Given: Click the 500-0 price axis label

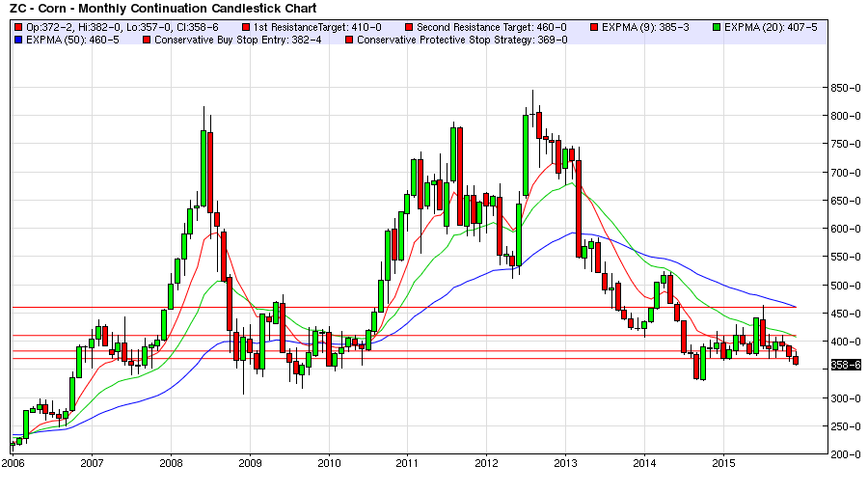Looking at the screenshot, I should click(x=845, y=286).
